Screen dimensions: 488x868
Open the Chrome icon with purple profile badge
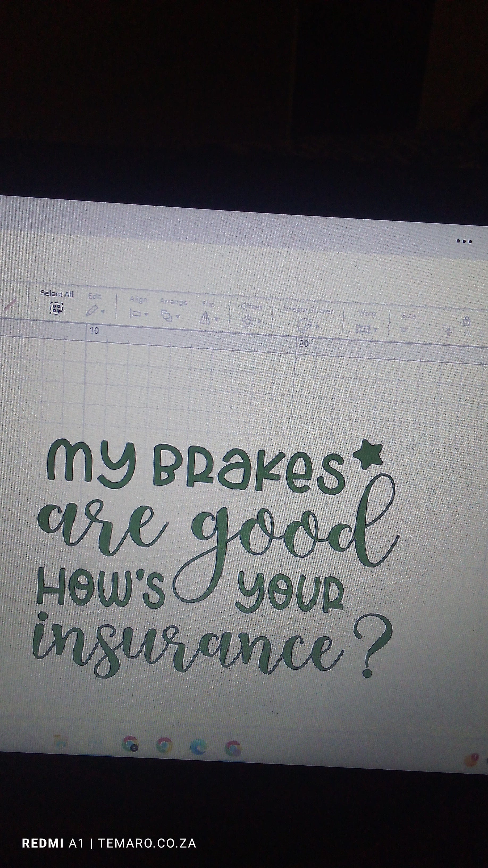pyautogui.click(x=233, y=748)
